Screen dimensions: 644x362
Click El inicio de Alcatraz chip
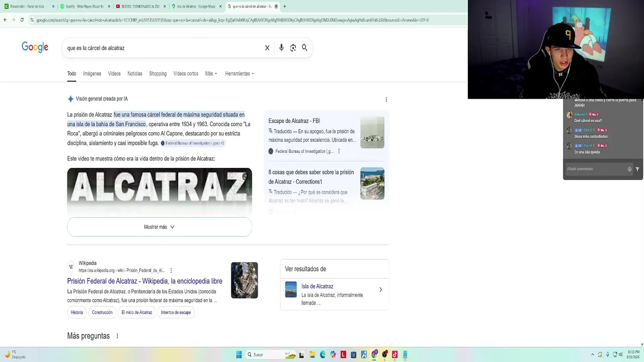click(137, 312)
